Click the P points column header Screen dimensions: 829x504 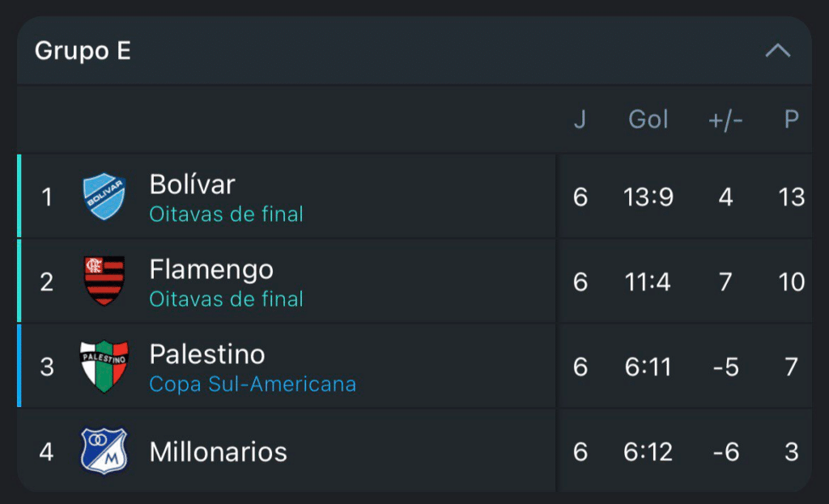click(792, 120)
